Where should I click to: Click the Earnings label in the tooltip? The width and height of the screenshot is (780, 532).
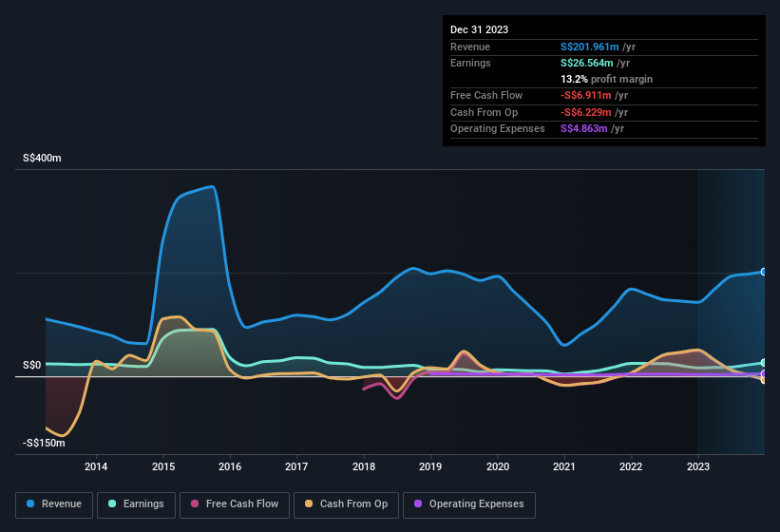(470, 63)
